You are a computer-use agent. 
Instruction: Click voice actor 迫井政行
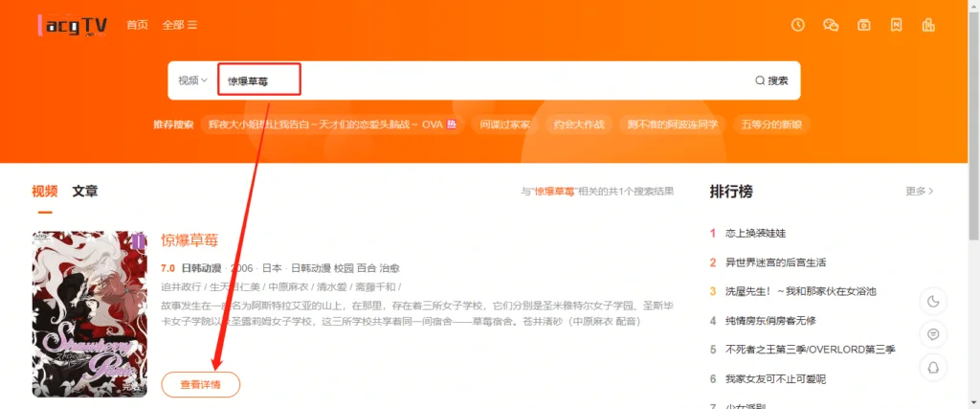(181, 286)
